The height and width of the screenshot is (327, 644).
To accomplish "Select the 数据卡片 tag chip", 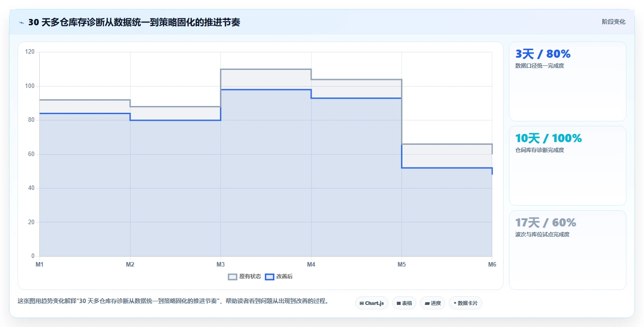I will click(x=466, y=303).
